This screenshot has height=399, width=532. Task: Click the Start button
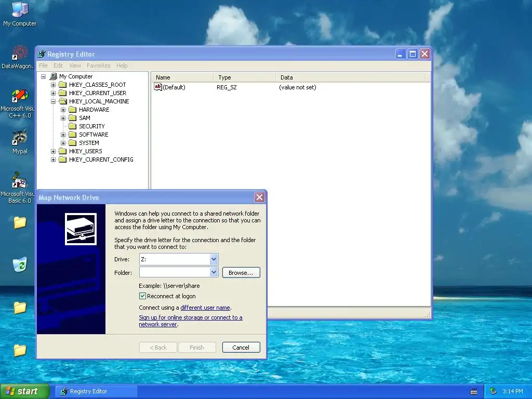(24, 391)
